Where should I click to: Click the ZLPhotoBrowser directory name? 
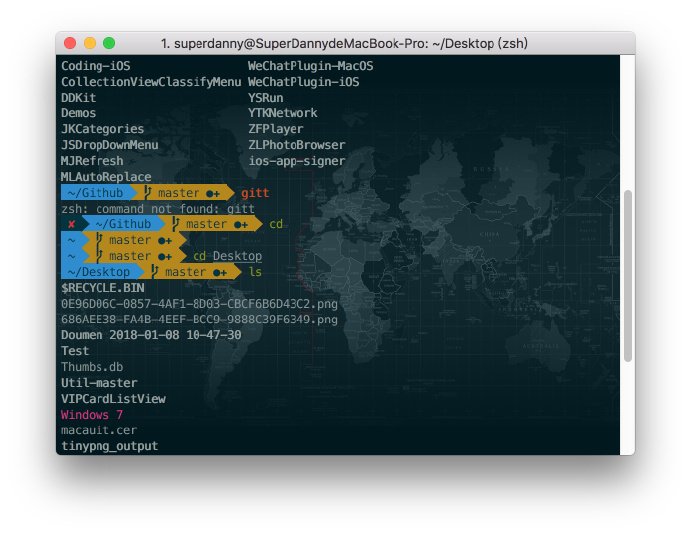point(297,145)
